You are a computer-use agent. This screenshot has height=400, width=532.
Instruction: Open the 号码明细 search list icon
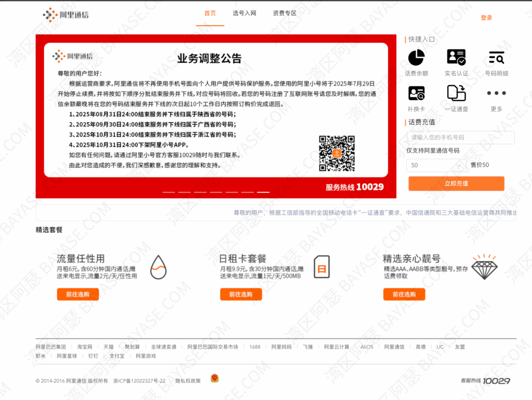point(496,58)
